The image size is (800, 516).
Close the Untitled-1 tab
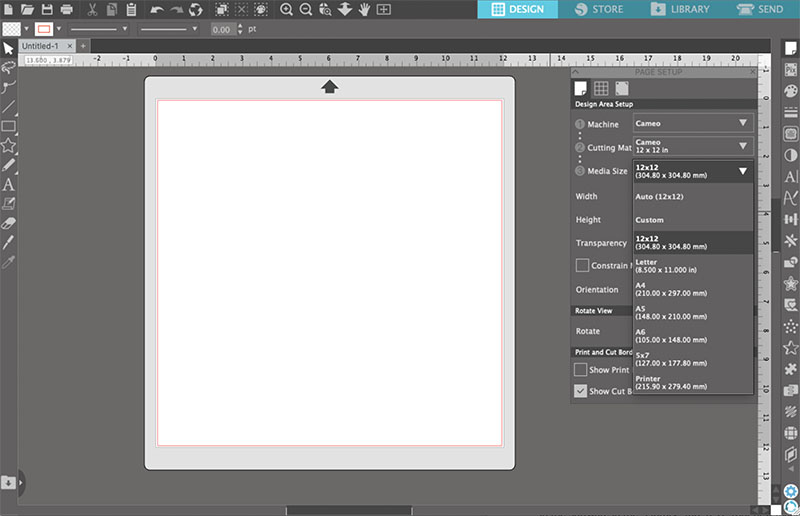tap(70, 46)
